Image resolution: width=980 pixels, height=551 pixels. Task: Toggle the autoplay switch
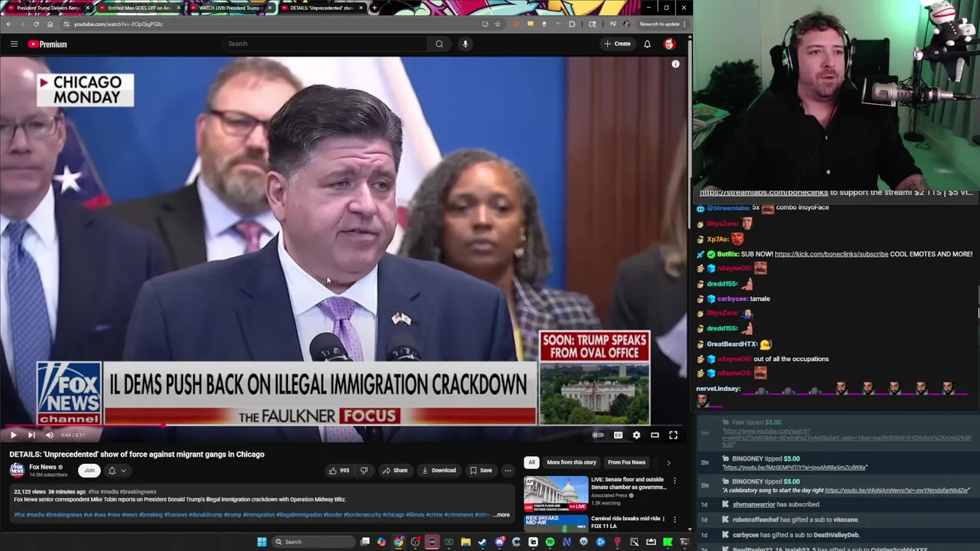(x=598, y=435)
